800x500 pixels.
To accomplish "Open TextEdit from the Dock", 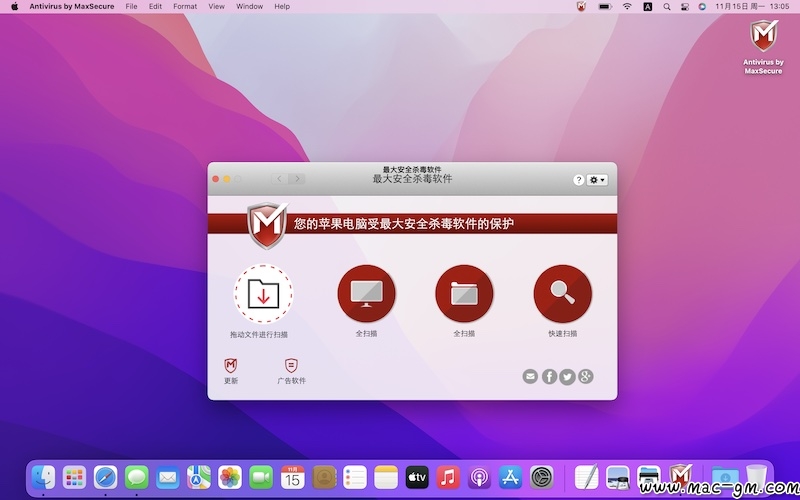I will click(587, 478).
